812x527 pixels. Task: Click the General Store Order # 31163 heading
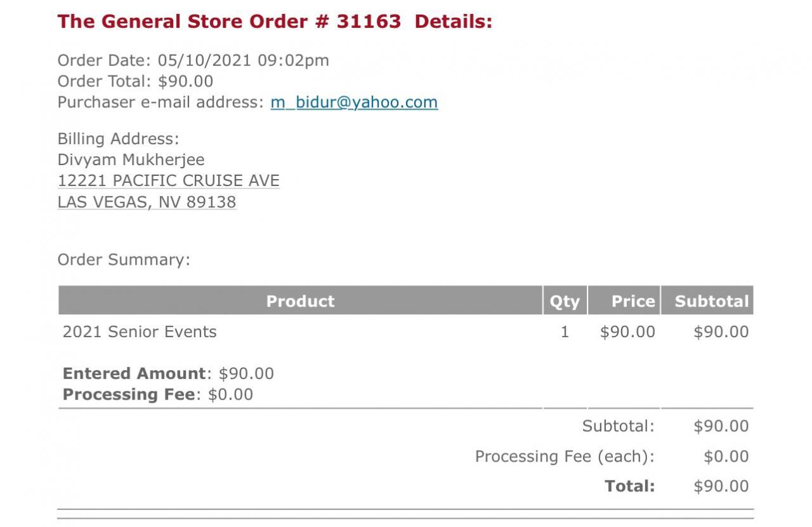point(275,22)
